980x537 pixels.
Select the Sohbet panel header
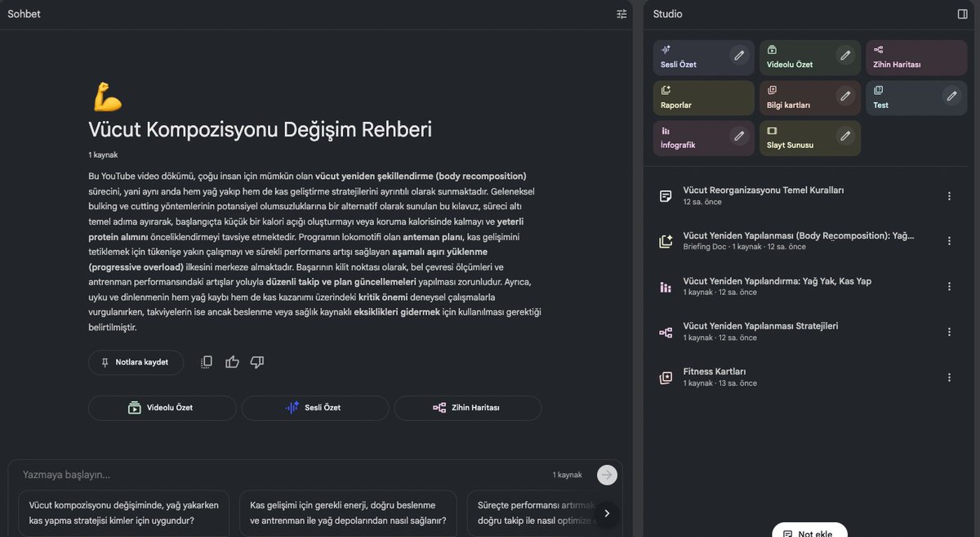(24, 14)
